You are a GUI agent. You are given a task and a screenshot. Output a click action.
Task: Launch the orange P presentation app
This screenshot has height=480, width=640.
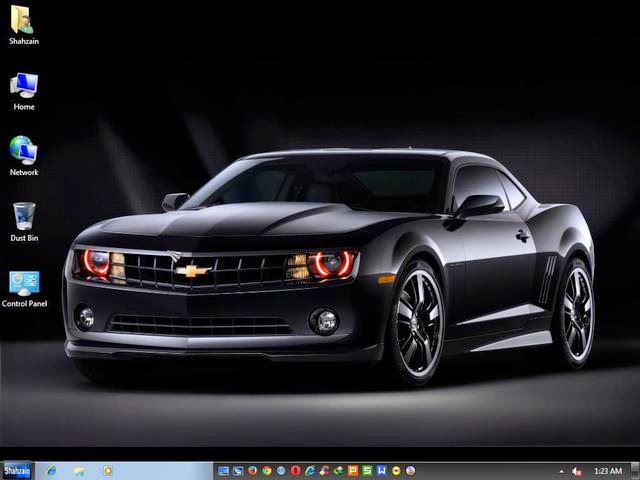[353, 471]
